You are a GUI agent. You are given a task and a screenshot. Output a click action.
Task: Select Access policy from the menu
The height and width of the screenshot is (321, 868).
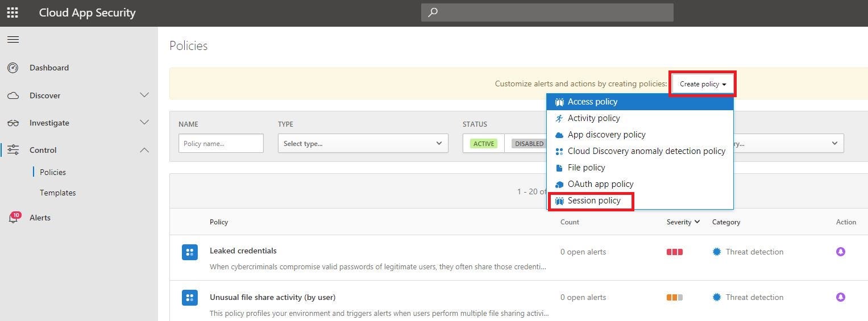640,102
